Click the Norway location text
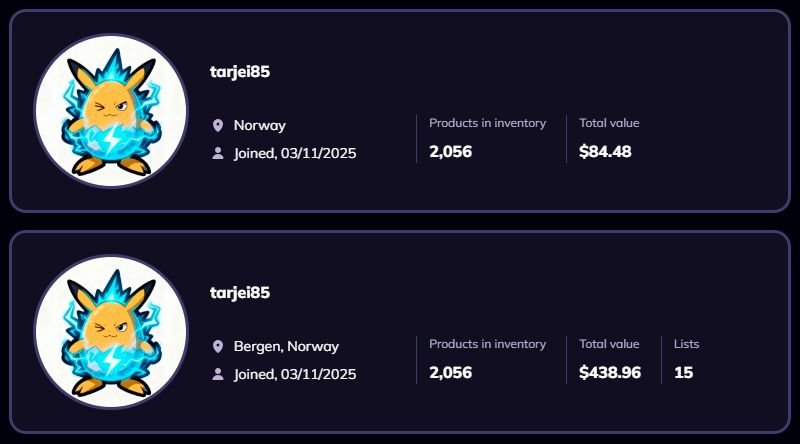Image resolution: width=800 pixels, height=444 pixels. (x=260, y=126)
